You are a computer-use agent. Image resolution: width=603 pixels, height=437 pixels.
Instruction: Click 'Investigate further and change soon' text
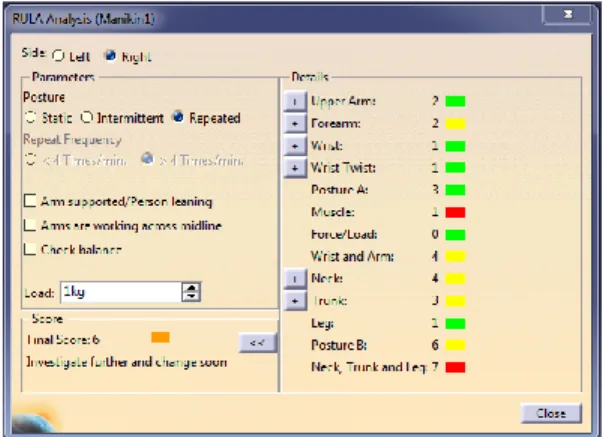pyautogui.click(x=127, y=362)
